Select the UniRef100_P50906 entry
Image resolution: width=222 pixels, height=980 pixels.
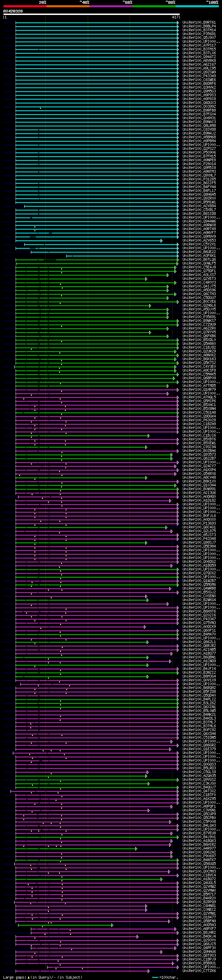click(x=199, y=152)
